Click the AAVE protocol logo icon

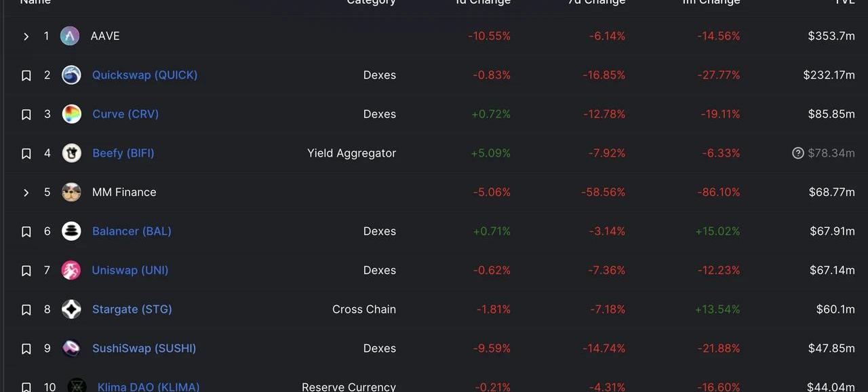pos(70,36)
